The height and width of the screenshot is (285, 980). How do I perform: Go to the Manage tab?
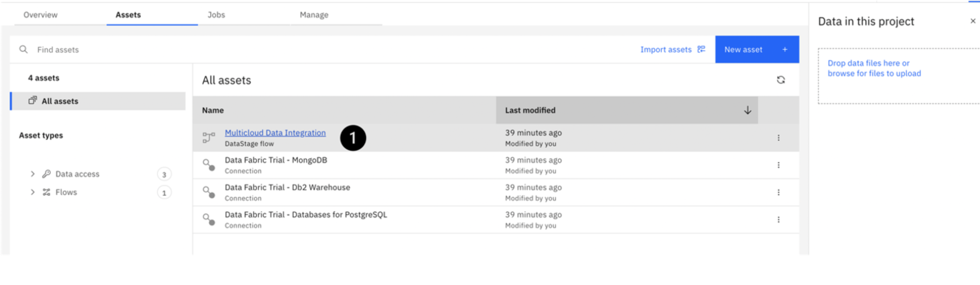pos(314,15)
